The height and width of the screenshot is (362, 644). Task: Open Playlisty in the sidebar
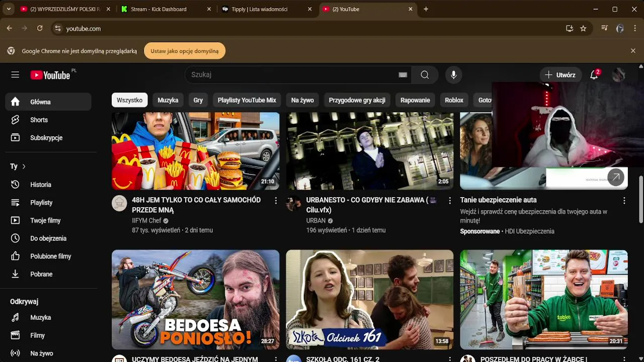(x=48, y=203)
